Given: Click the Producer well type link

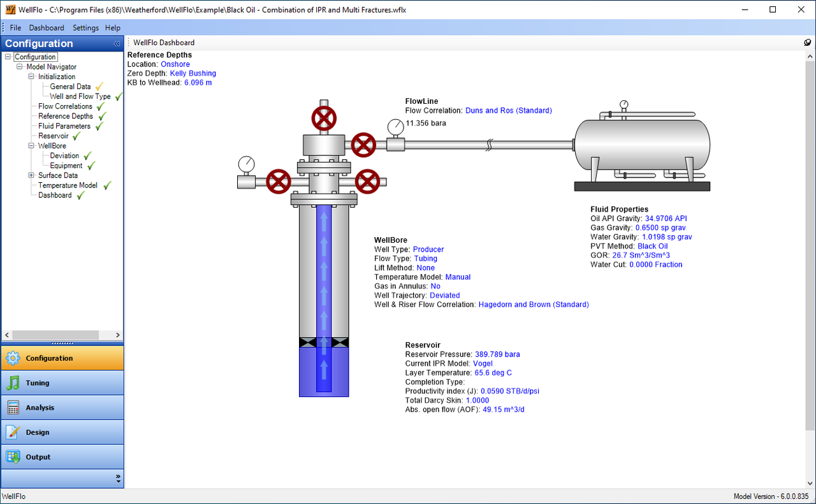Looking at the screenshot, I should pos(428,249).
